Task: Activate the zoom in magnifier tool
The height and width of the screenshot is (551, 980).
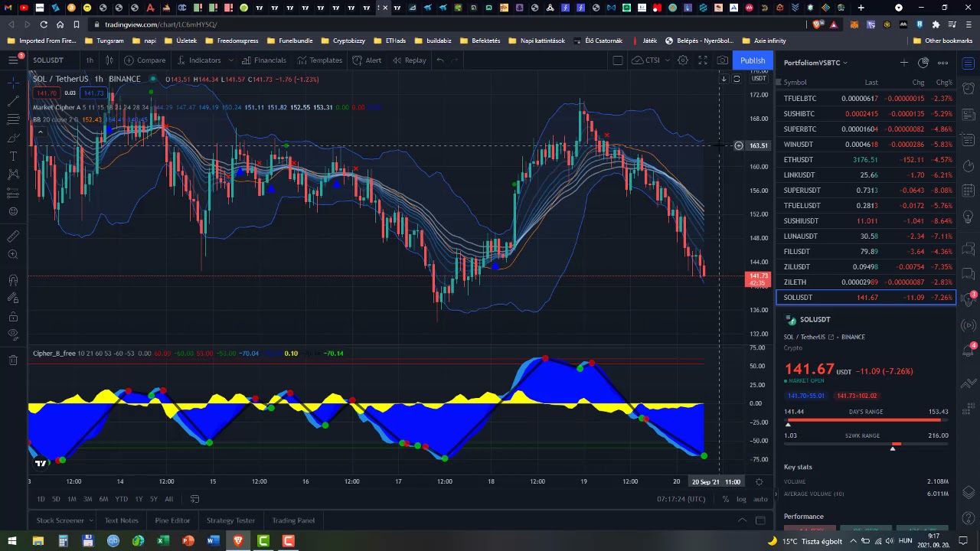Action: coord(13,254)
